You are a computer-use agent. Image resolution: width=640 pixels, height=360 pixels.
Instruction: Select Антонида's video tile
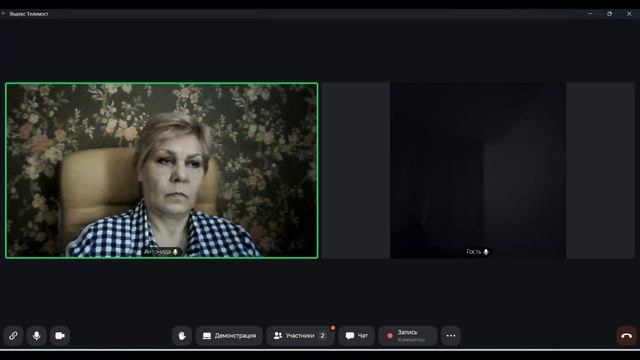162,170
